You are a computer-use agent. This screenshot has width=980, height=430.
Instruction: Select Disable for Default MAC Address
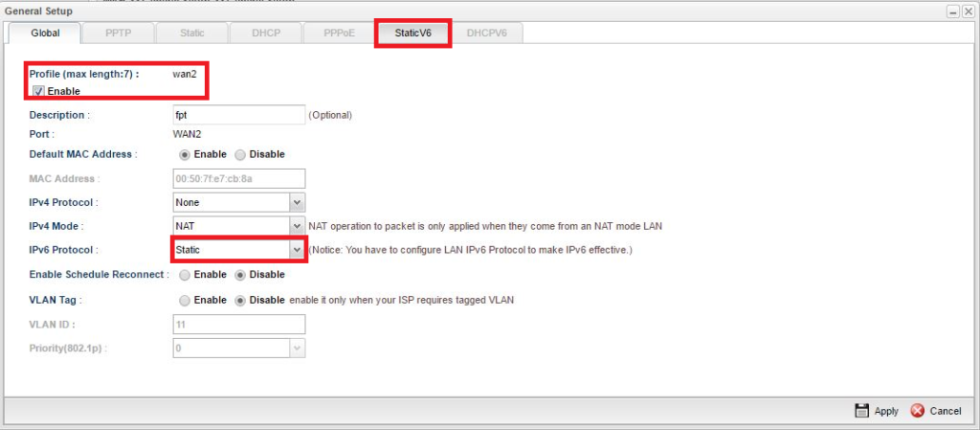(x=240, y=154)
